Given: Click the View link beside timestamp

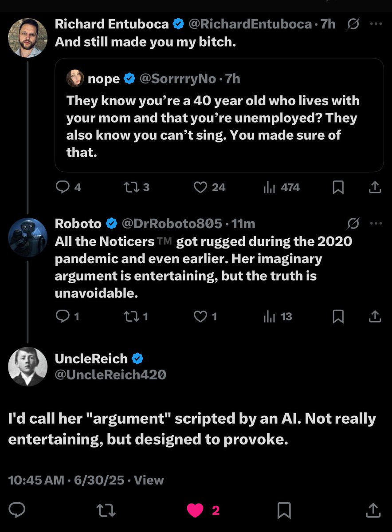Looking at the screenshot, I should (149, 480).
